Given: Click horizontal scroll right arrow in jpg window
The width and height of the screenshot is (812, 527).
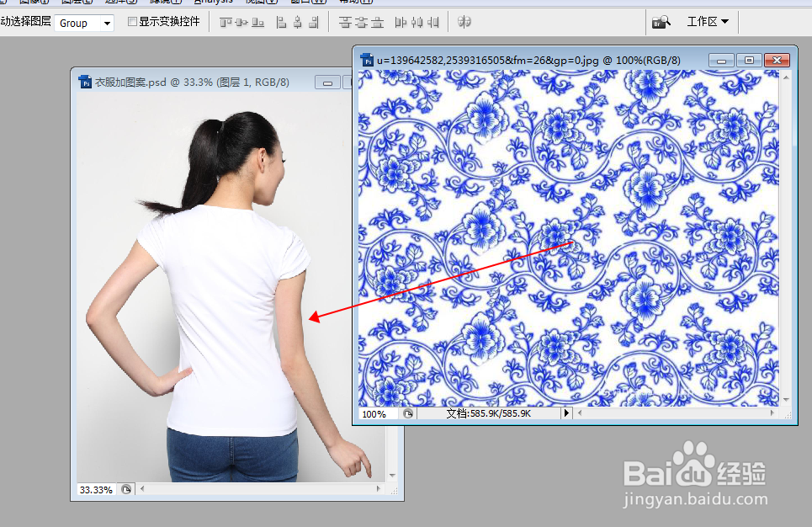Looking at the screenshot, I should pyautogui.click(x=772, y=413).
